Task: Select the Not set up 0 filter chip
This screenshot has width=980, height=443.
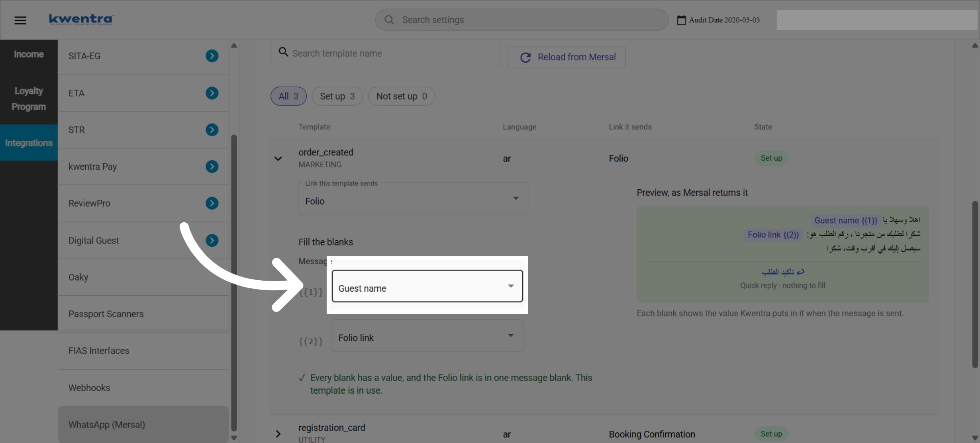Action: [402, 96]
